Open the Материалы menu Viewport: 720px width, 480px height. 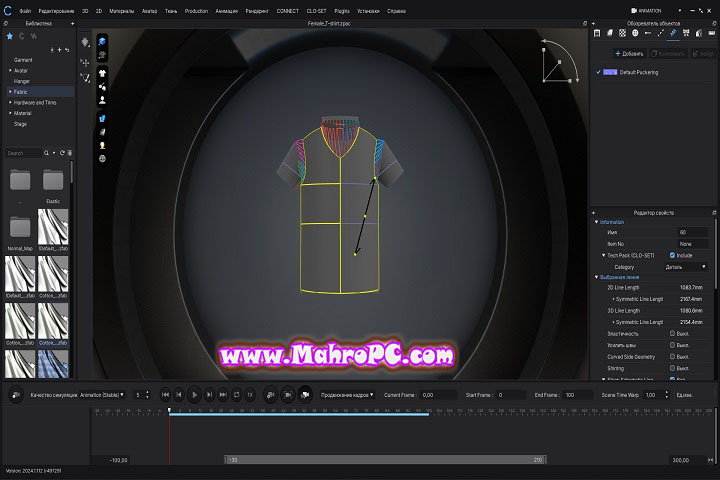122,11
